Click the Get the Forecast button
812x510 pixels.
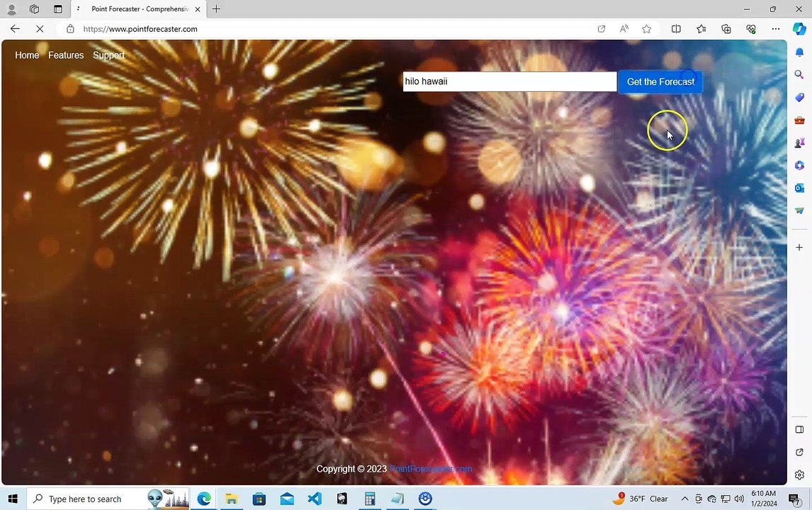click(660, 81)
